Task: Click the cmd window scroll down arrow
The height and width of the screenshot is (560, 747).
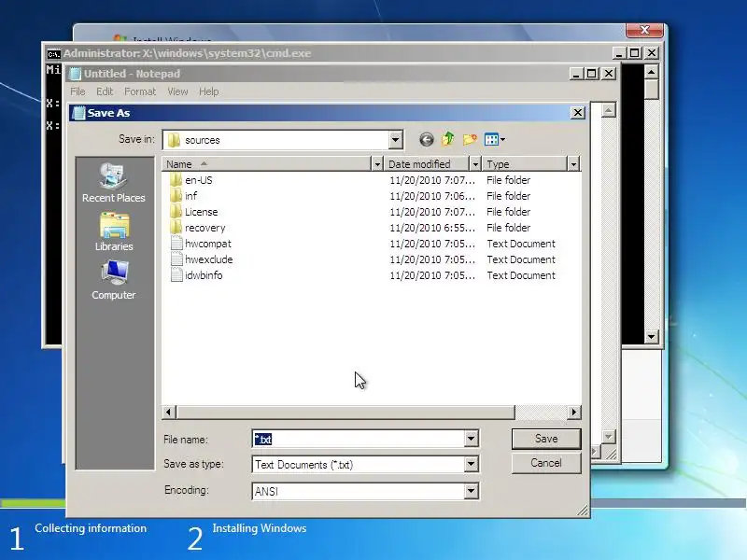Action: 651,337
